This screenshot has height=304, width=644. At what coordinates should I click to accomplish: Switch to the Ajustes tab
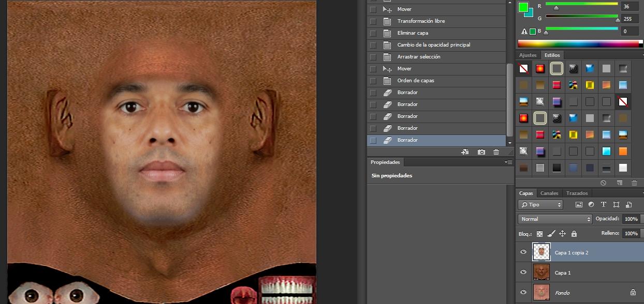click(528, 55)
